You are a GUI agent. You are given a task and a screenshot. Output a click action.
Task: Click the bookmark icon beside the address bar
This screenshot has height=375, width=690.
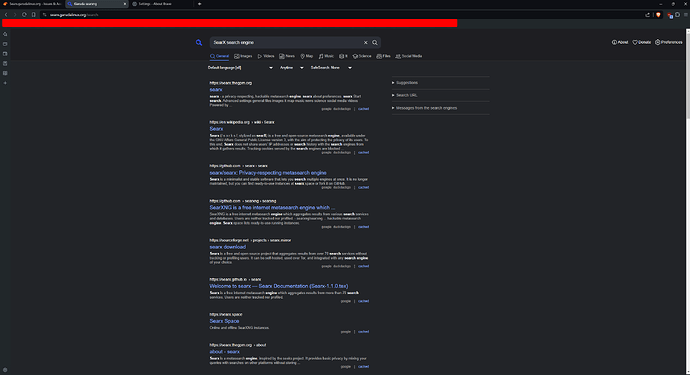(x=33, y=15)
